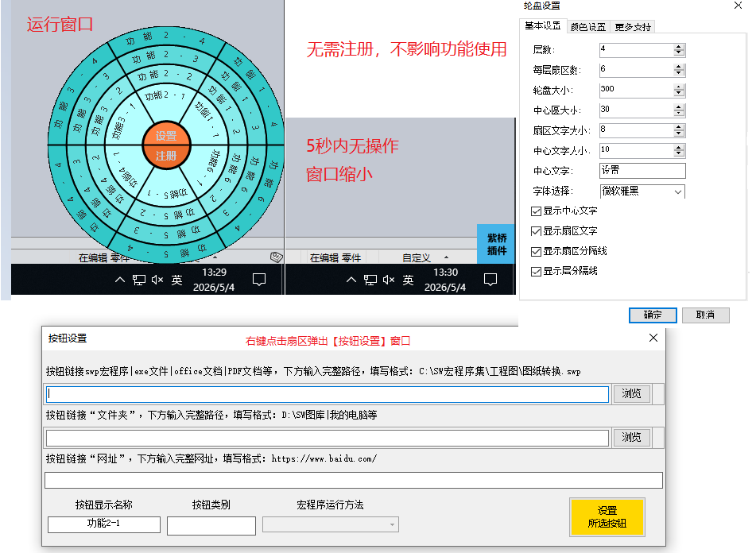Increase 中心文字大小 with the up arrow
This screenshot has height=553, width=756.
pyautogui.click(x=680, y=148)
